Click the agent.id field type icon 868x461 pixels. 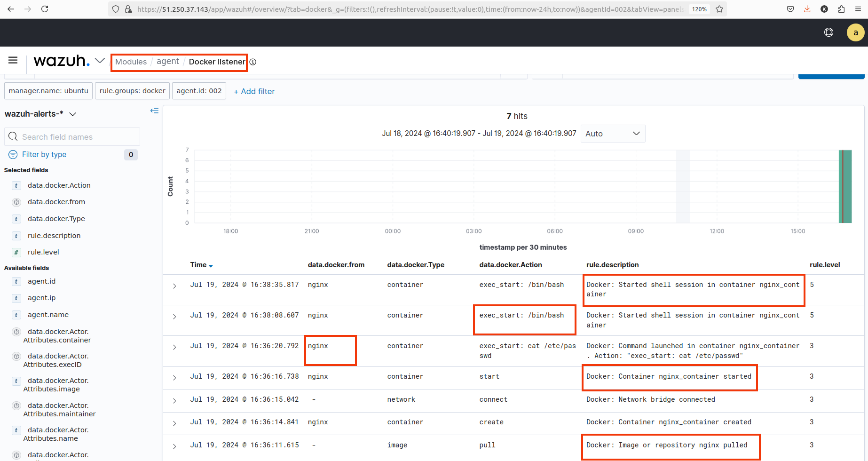[x=16, y=282]
